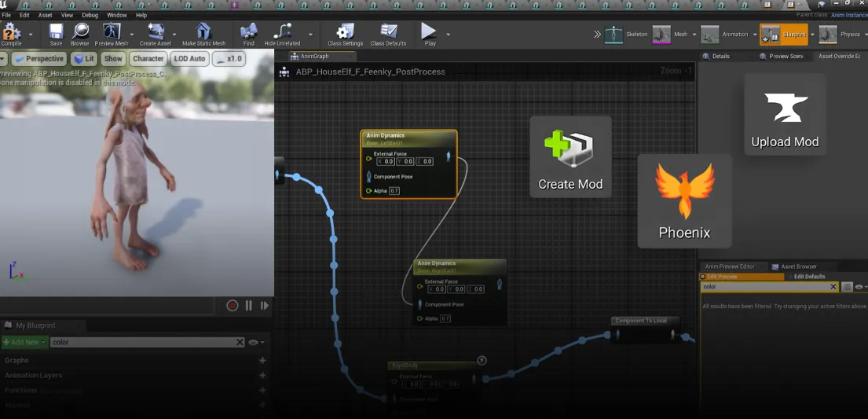Click Alpha pin on LeftEar01 Anim Dynamics
Viewport: 868px width, 419px height.
[x=369, y=191]
